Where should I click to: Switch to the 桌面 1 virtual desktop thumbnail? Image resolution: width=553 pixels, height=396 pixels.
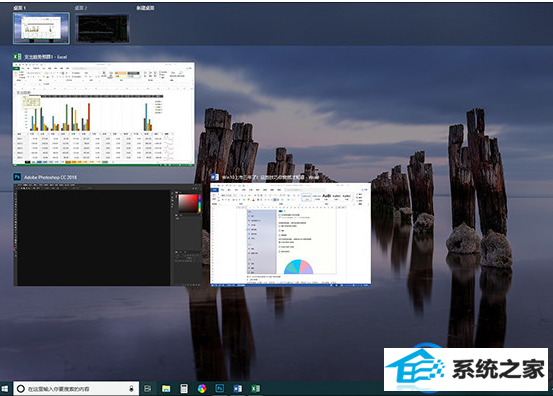pos(41,28)
